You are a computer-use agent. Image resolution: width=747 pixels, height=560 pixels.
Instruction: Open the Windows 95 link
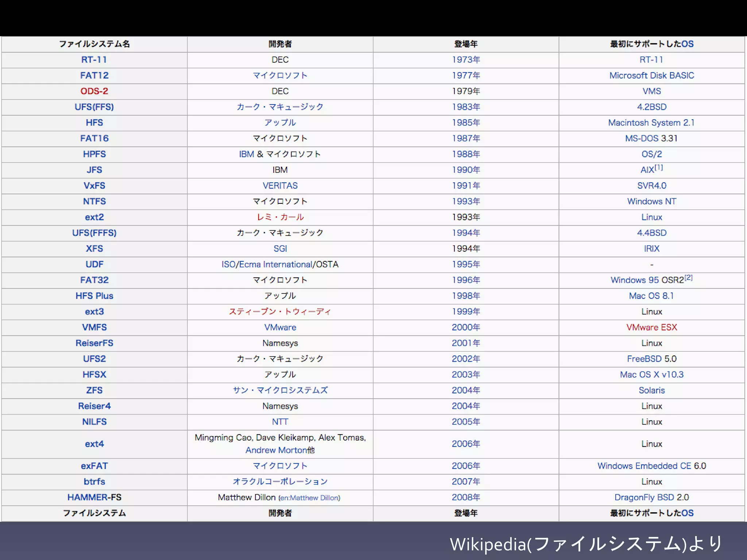pos(635,280)
